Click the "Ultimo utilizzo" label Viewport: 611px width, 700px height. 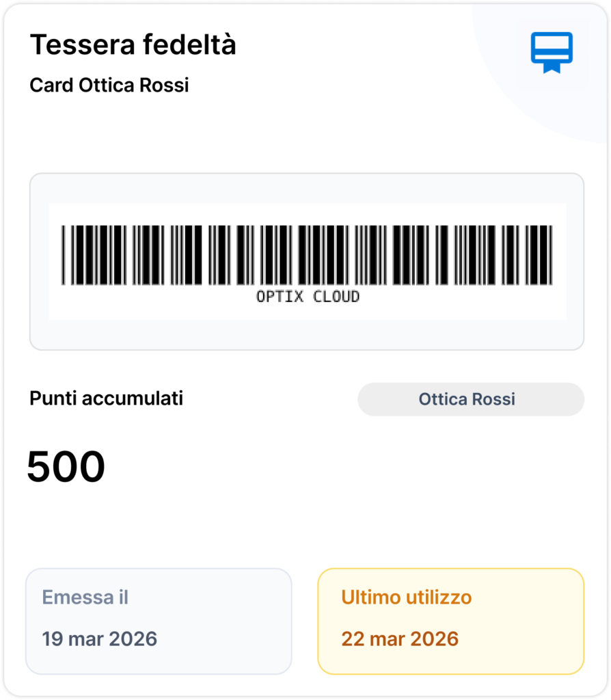click(x=407, y=597)
